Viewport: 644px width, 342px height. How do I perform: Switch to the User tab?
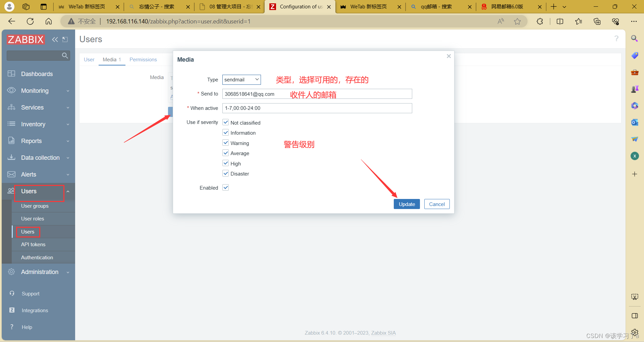click(x=89, y=60)
